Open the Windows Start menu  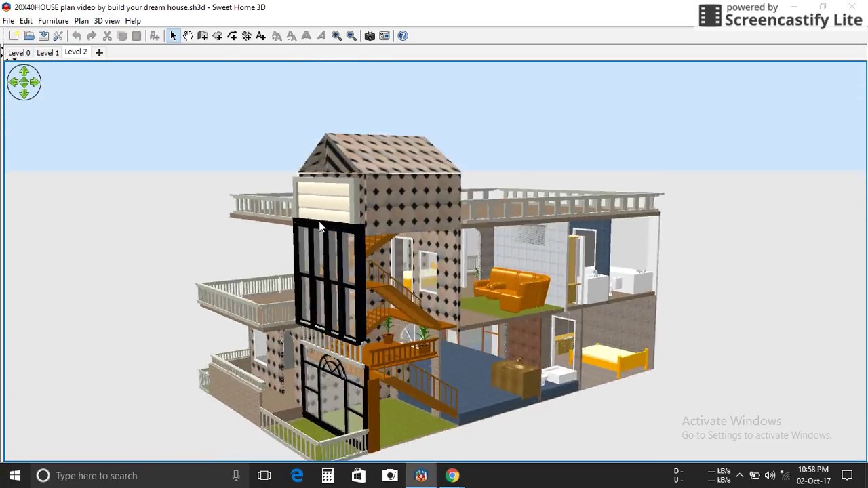tap(15, 475)
